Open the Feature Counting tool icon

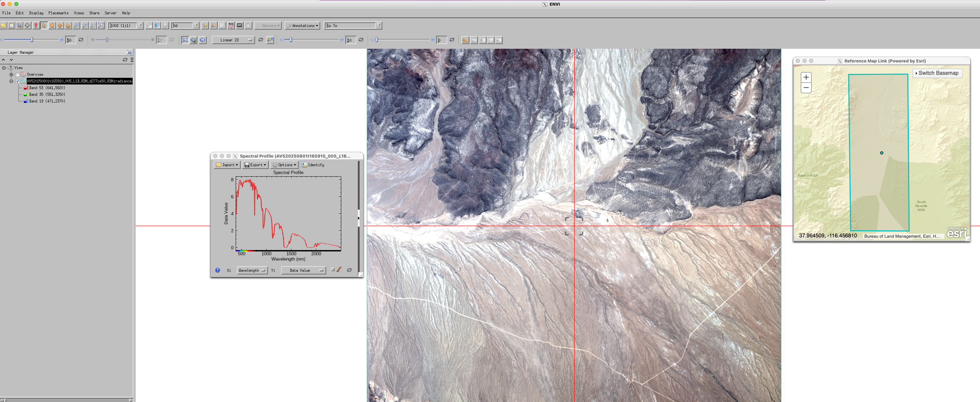click(x=240, y=25)
